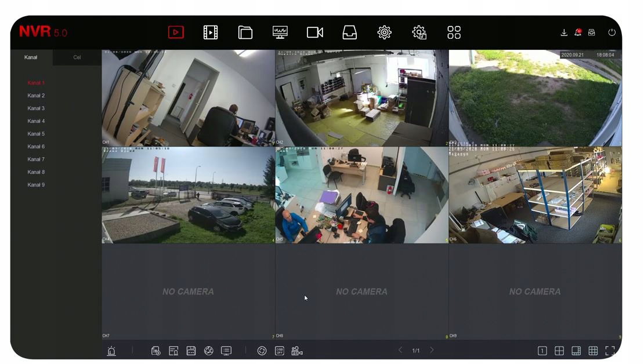
Task: Click the power button icon
Action: pos(612,32)
